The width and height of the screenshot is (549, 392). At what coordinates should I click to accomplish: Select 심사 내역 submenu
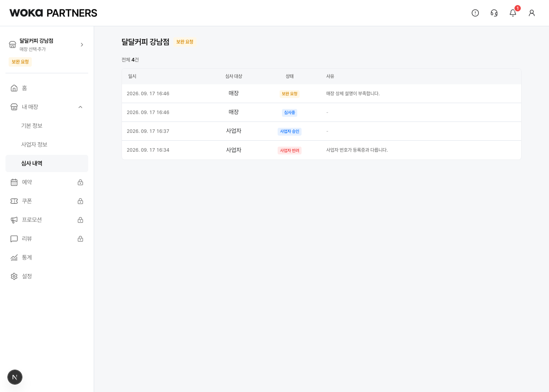[47, 163]
